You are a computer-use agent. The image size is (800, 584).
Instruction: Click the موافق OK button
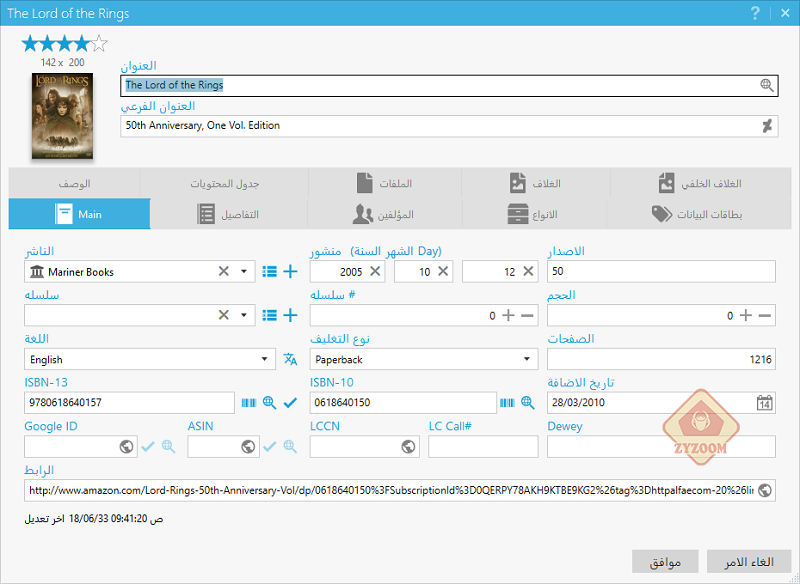665,562
